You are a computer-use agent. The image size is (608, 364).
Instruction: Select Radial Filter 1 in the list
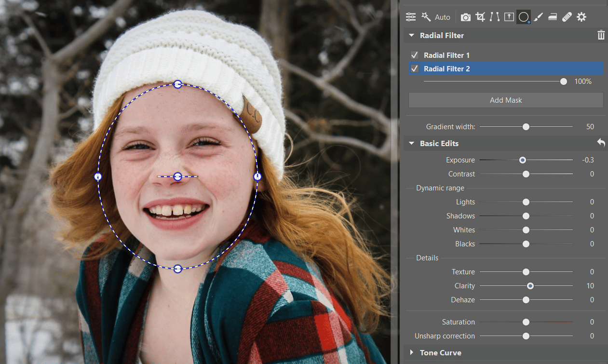[x=446, y=55]
